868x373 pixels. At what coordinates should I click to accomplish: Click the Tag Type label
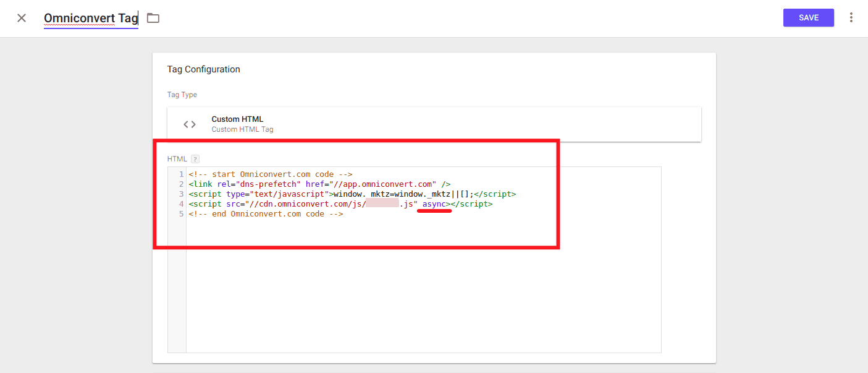pyautogui.click(x=182, y=95)
